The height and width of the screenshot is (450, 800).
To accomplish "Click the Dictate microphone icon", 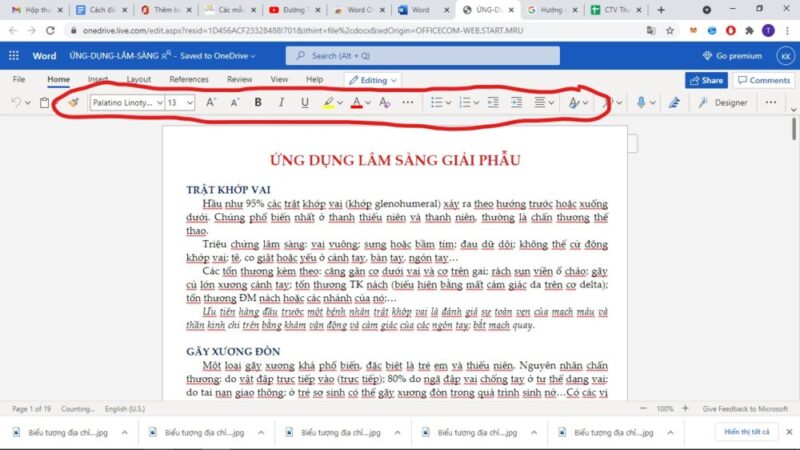I will point(641,103).
